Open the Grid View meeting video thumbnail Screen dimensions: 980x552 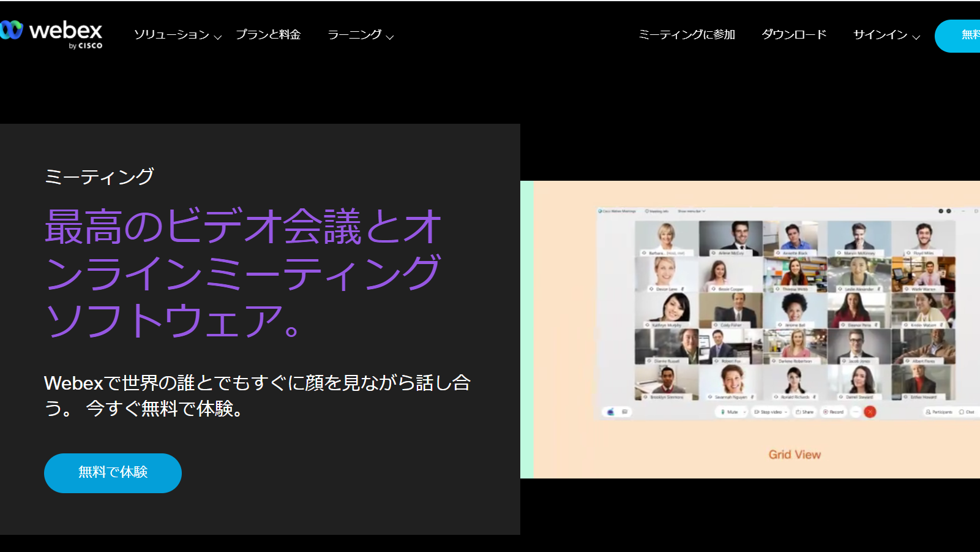(750, 330)
